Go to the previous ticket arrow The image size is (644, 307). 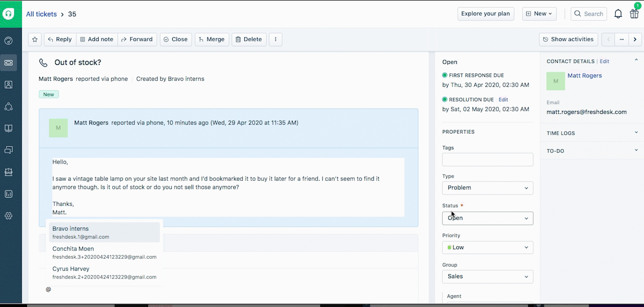608,39
